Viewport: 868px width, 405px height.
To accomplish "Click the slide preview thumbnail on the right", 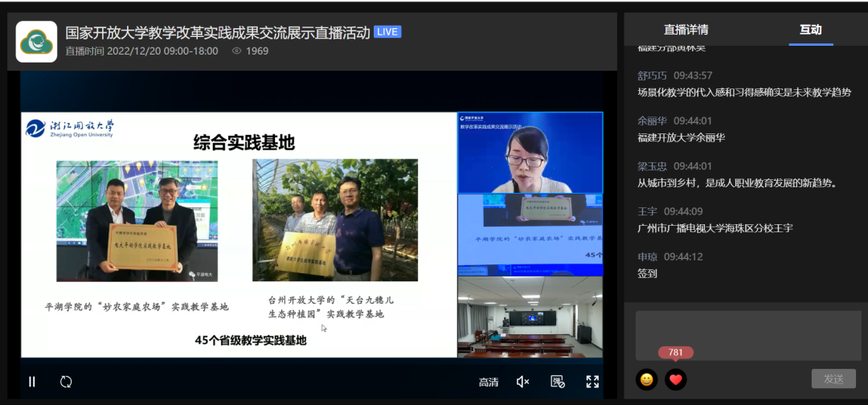I will click(x=530, y=235).
